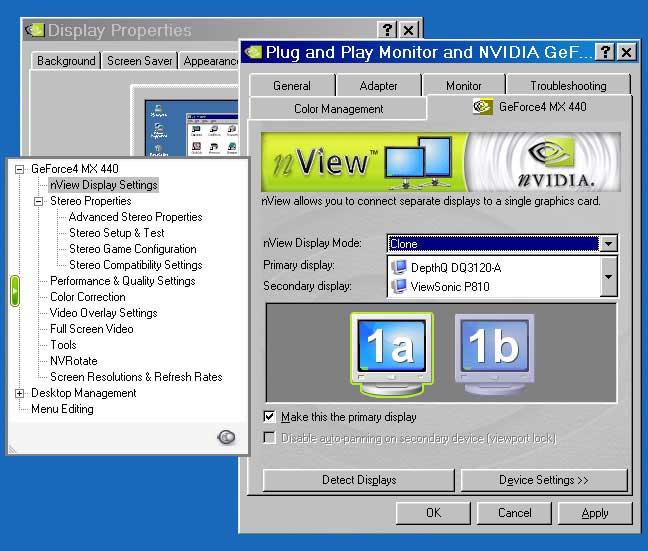Viewport: 648px width, 551px height.
Task: Select Video Overlay Settings in tree
Action: (103, 313)
